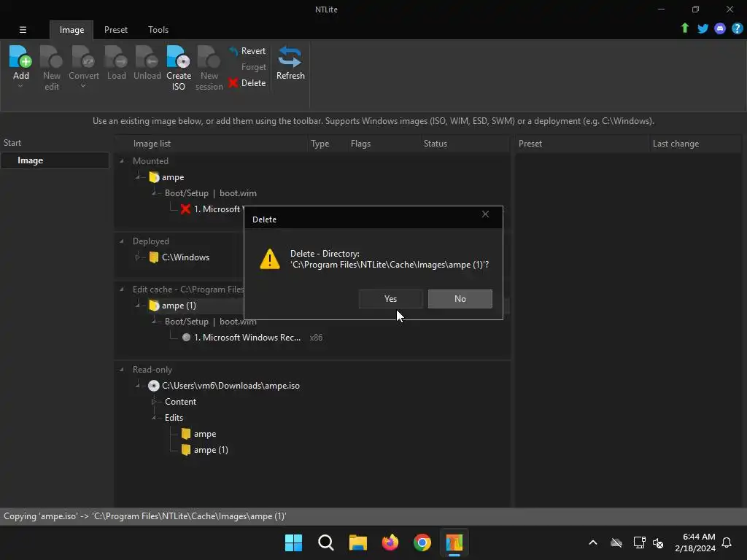Switch to the Image tab
Image resolution: width=747 pixels, height=560 pixels.
(71, 29)
